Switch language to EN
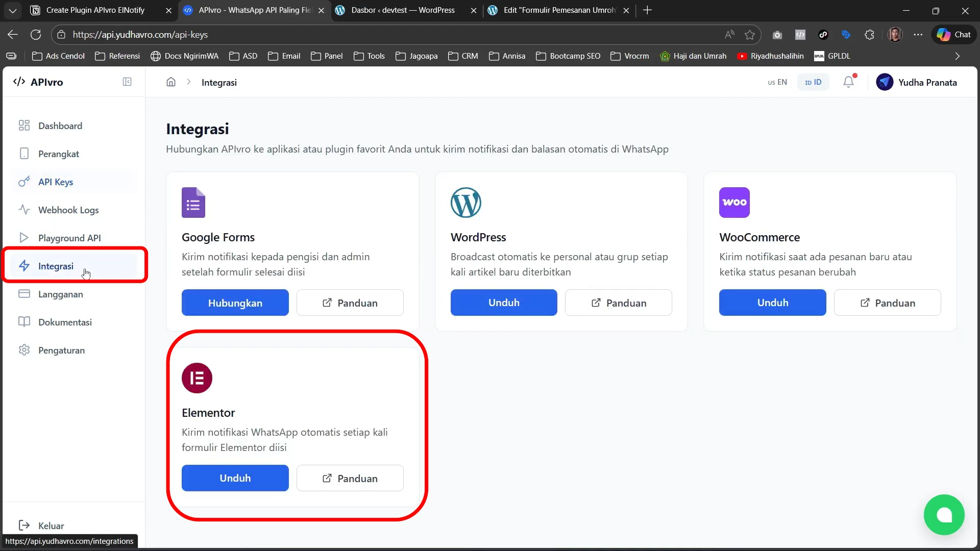980x551 pixels. tap(777, 82)
